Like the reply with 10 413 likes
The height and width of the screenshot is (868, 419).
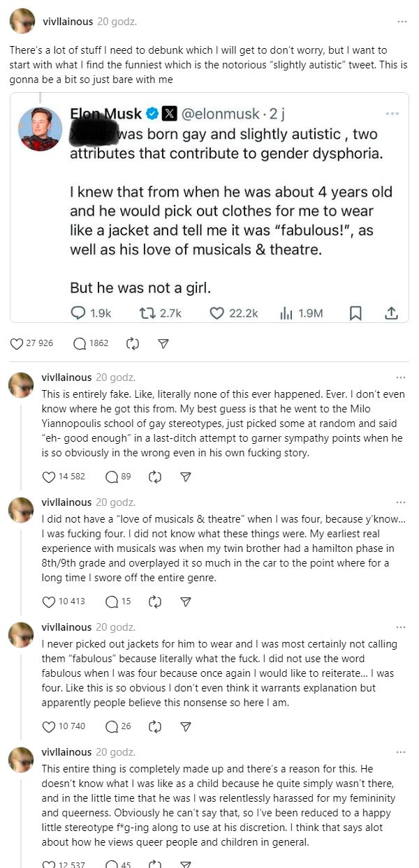tap(49, 601)
